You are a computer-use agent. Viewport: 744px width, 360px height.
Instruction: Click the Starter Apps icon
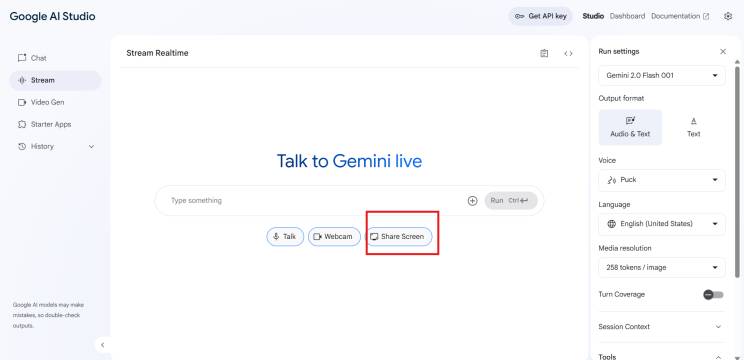pos(22,124)
